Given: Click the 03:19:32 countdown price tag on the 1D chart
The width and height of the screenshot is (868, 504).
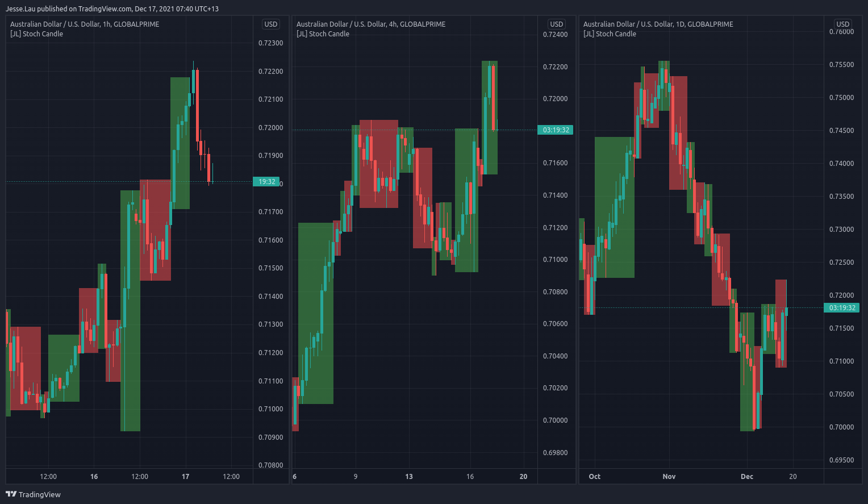Looking at the screenshot, I should coord(842,308).
